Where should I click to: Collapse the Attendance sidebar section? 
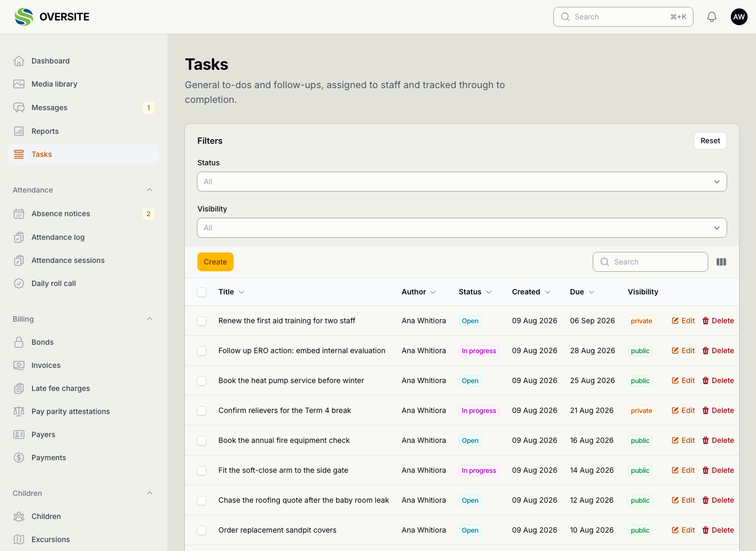point(150,190)
